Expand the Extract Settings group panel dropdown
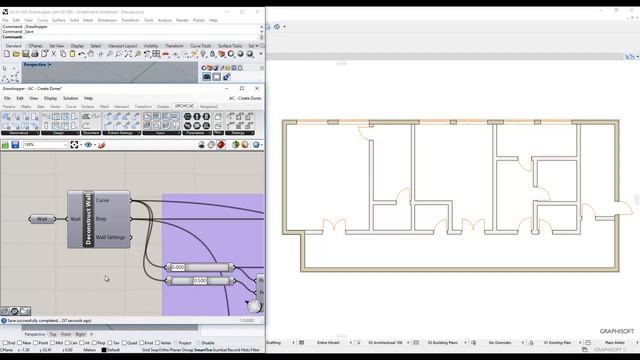The image size is (640, 360). [x=139, y=133]
